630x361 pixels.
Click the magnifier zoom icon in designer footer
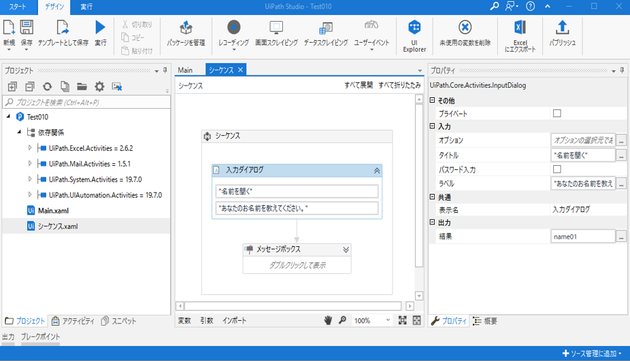tap(342, 320)
